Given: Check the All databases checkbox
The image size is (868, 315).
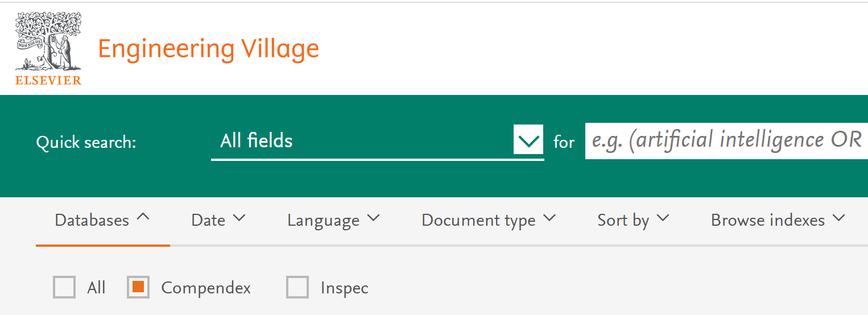Looking at the screenshot, I should (x=64, y=288).
